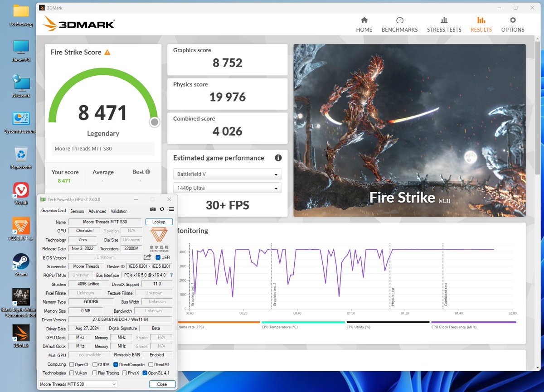Open Systemsteuerung desktop icon
Image resolution: width=544 pixels, height=392 pixels.
(21, 122)
